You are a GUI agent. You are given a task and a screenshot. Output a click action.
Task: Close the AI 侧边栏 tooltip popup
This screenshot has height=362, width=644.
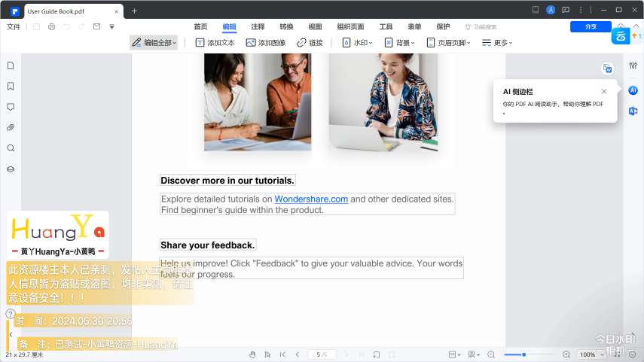pyautogui.click(x=604, y=91)
